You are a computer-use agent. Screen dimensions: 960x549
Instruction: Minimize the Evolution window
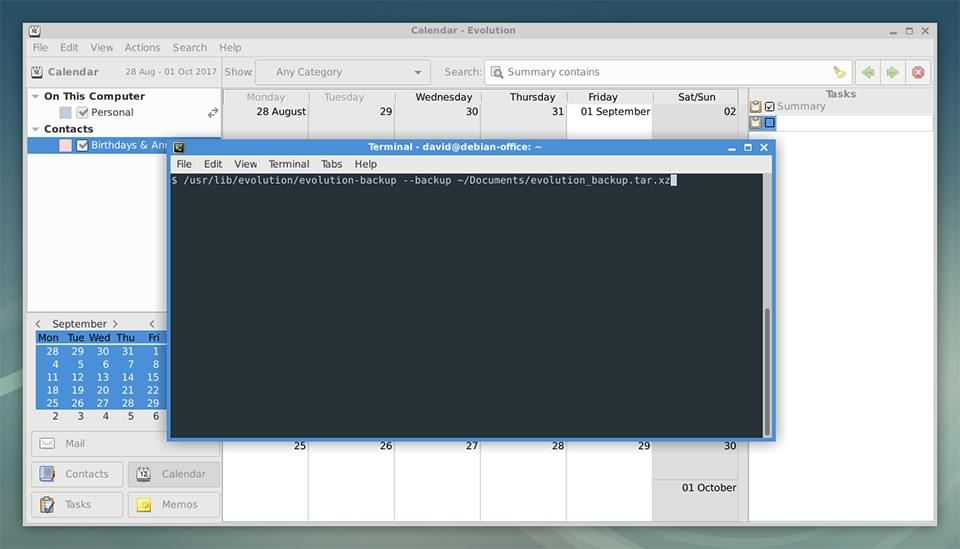tap(893, 31)
